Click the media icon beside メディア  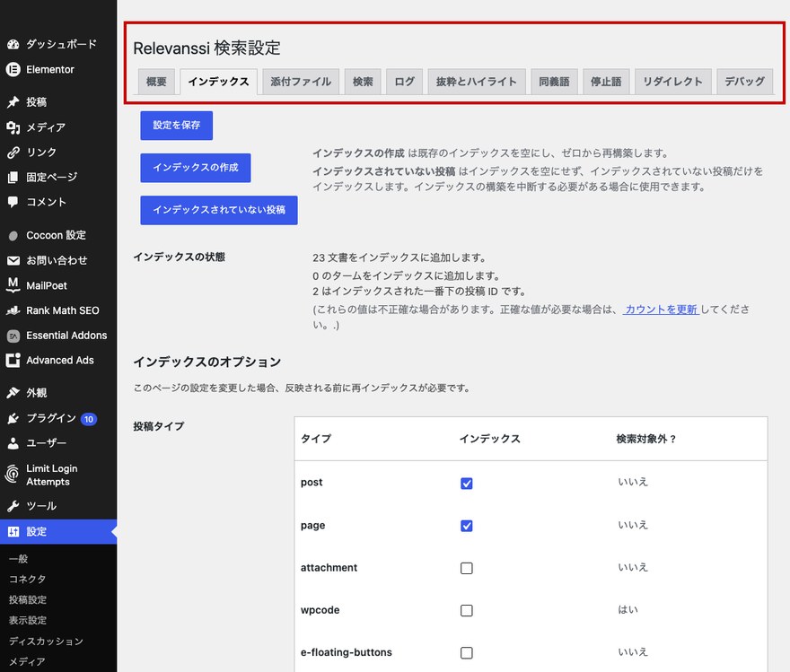pyautogui.click(x=13, y=127)
